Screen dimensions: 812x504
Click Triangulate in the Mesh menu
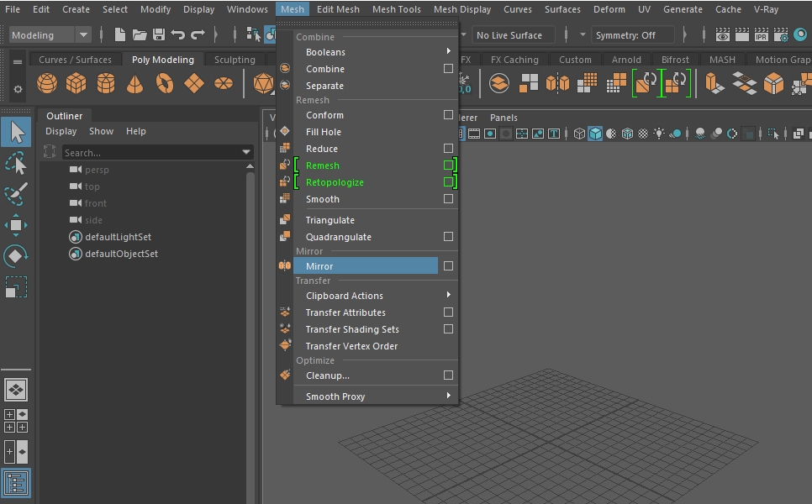(x=330, y=220)
